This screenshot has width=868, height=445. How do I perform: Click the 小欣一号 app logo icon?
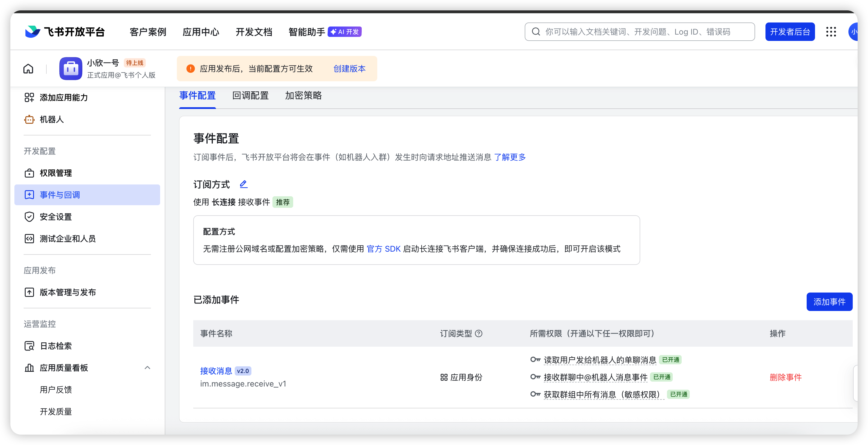tap(71, 69)
